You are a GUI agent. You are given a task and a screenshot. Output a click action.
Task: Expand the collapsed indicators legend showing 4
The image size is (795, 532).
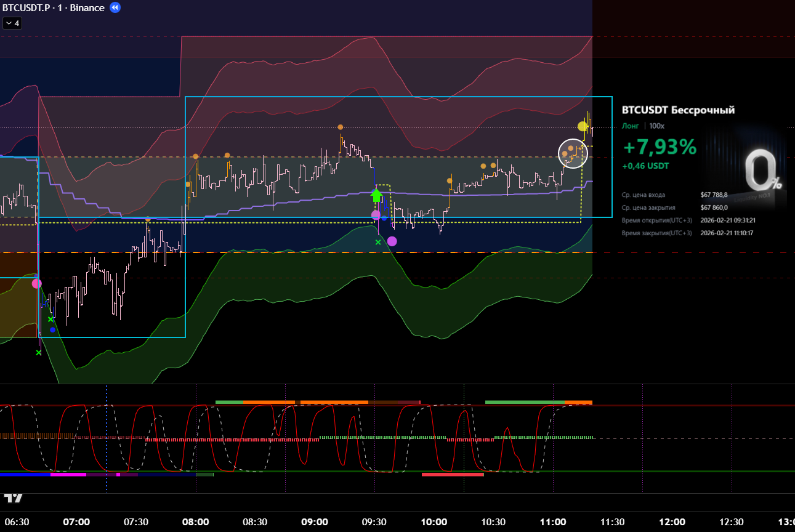pyautogui.click(x=12, y=23)
